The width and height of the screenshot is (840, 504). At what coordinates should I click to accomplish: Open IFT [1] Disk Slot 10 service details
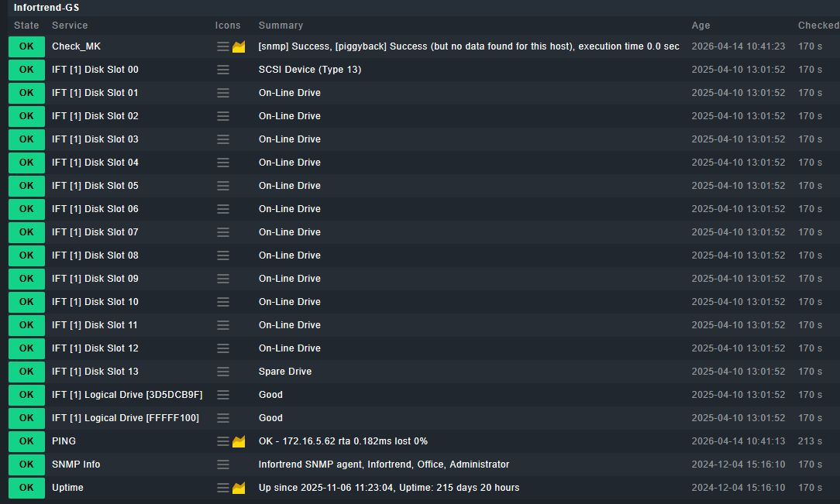pos(95,302)
